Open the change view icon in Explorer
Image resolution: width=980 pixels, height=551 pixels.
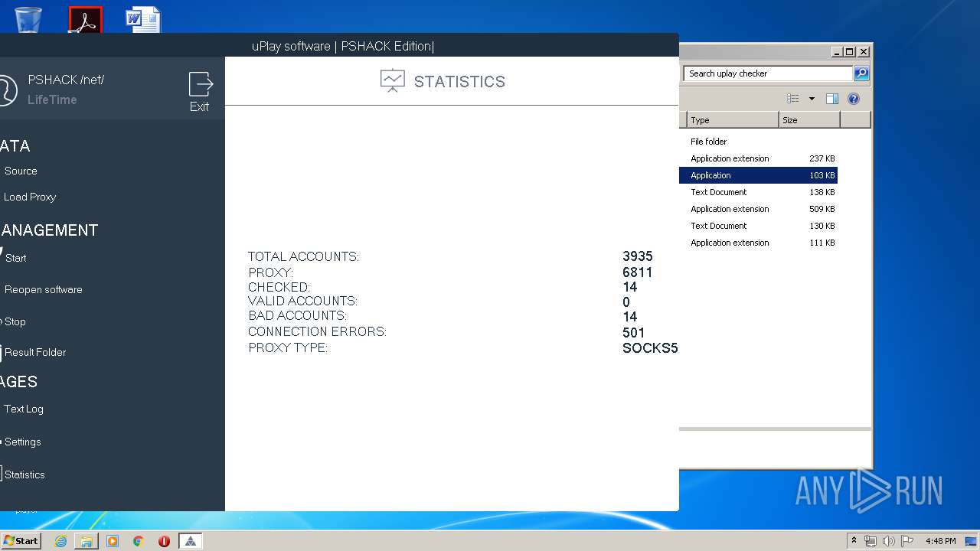click(793, 99)
